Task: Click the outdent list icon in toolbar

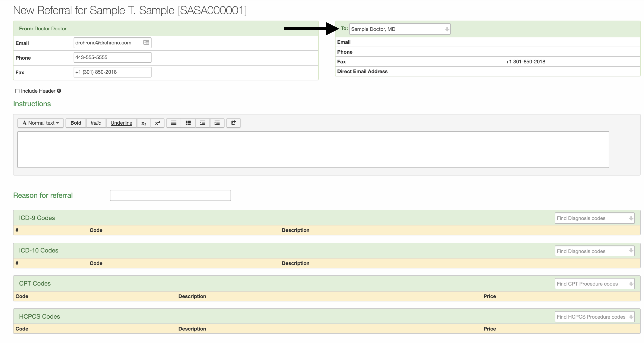Action: [203, 123]
